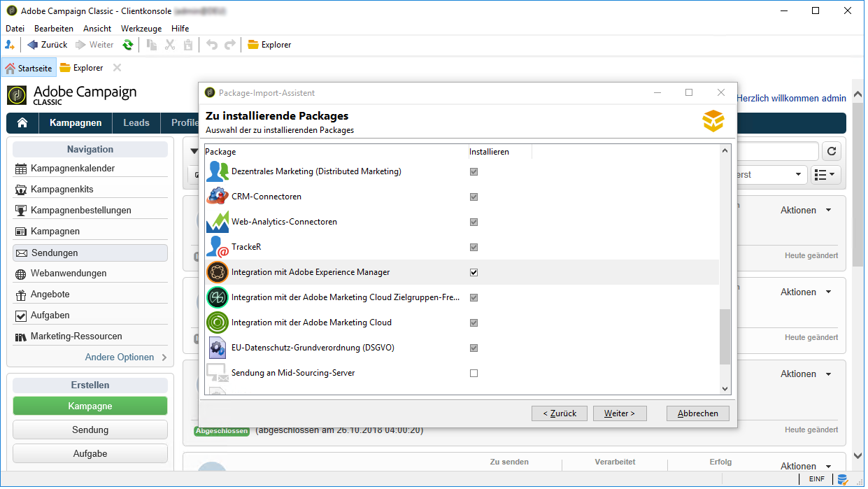
Task: Toggle the DSGVO install checkbox
Action: (474, 348)
